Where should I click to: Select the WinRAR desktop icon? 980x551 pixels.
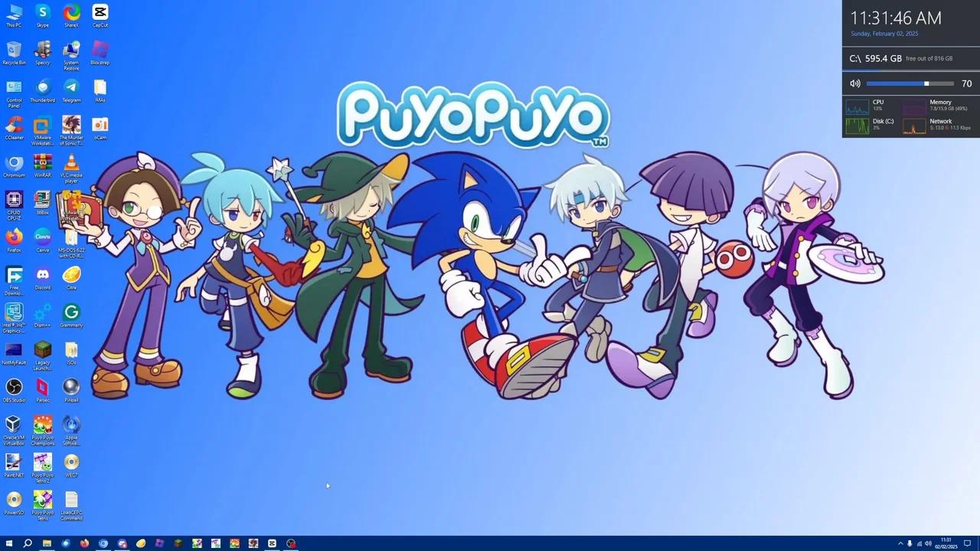tap(43, 162)
